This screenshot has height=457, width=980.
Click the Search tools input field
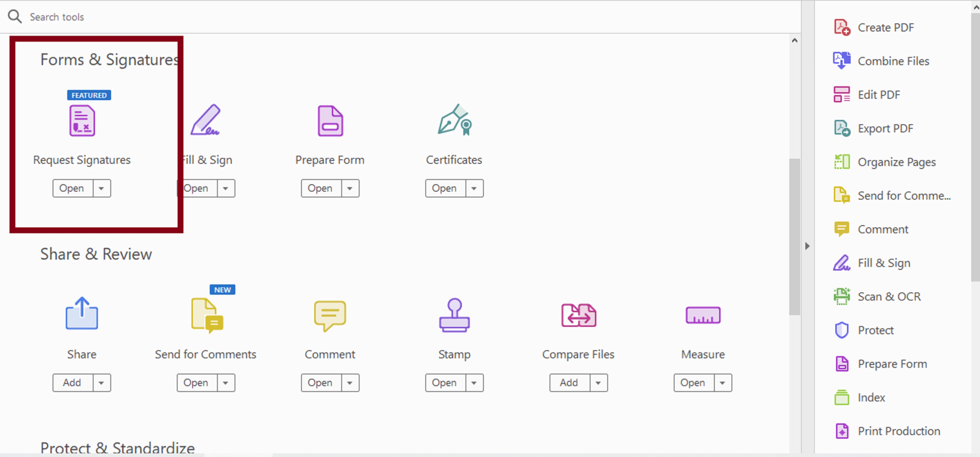[228, 17]
